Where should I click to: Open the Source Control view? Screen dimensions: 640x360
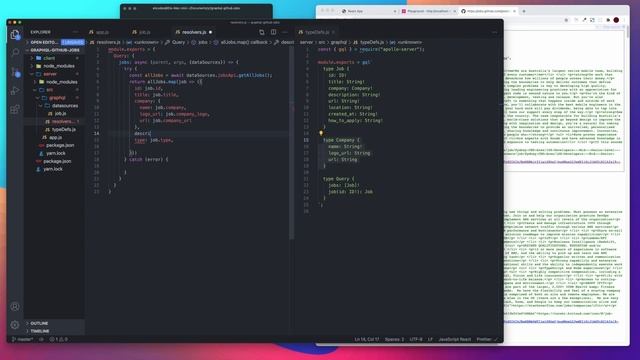(15, 72)
